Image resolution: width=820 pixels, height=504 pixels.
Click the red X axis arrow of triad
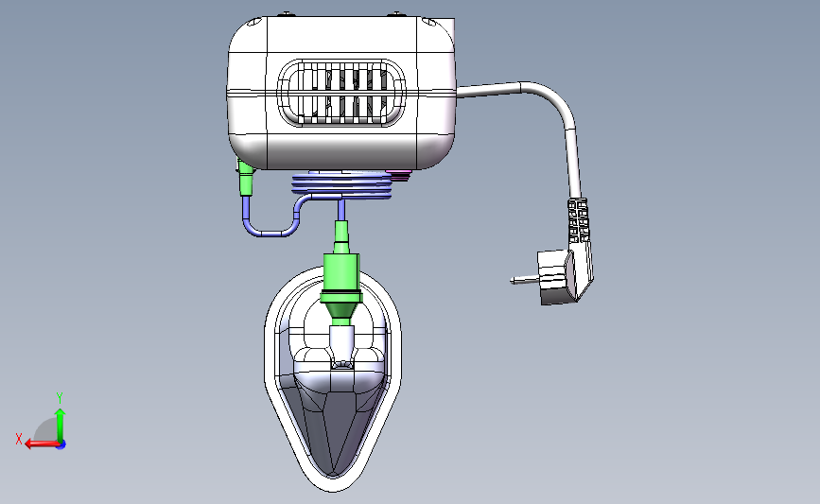click(x=42, y=443)
